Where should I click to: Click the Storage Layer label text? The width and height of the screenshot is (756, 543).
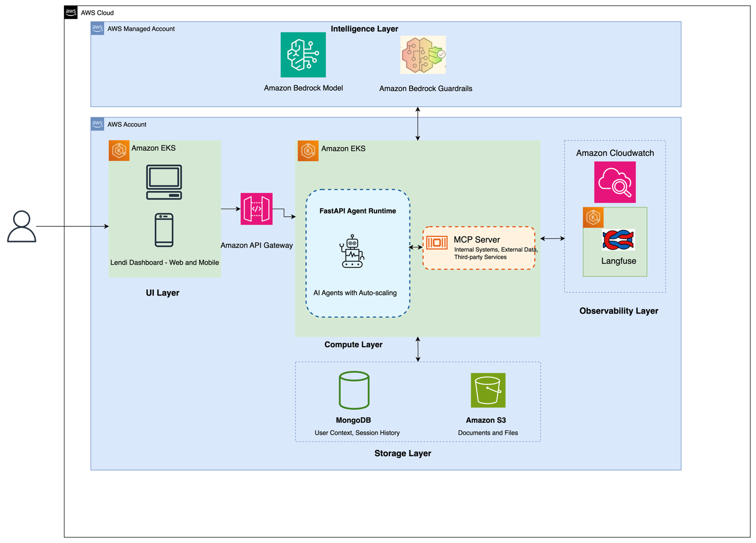[403, 453]
